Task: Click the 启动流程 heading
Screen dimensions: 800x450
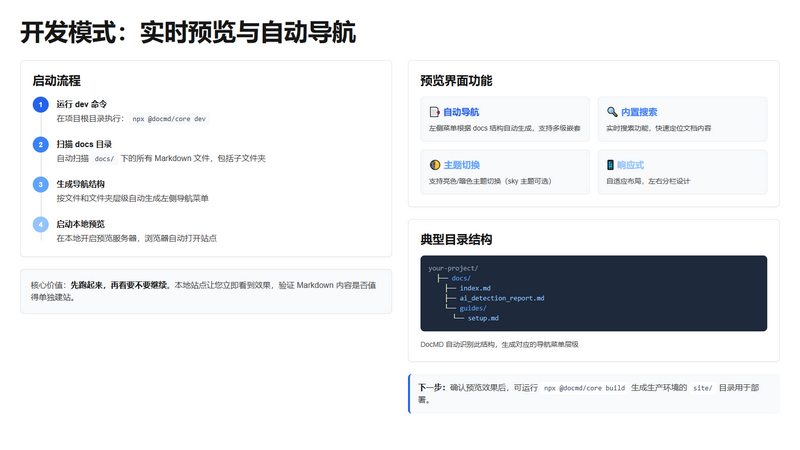Action: [x=57, y=81]
